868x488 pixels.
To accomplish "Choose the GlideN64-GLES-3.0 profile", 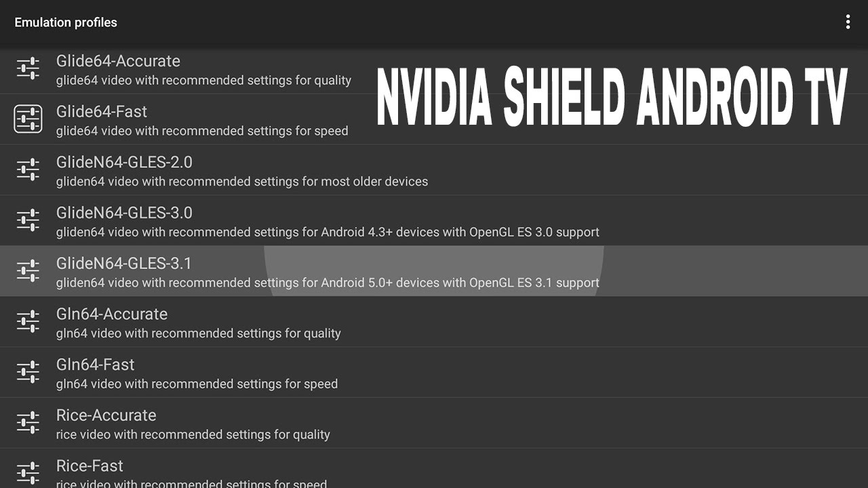I will (434, 220).
